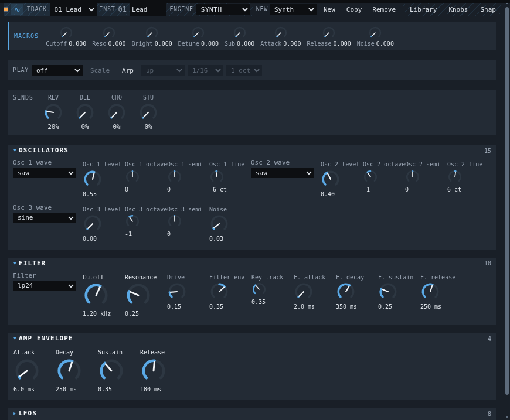Screen dimensions: 510x420
Task: Click the Remove button
Action: pyautogui.click(x=384, y=10)
